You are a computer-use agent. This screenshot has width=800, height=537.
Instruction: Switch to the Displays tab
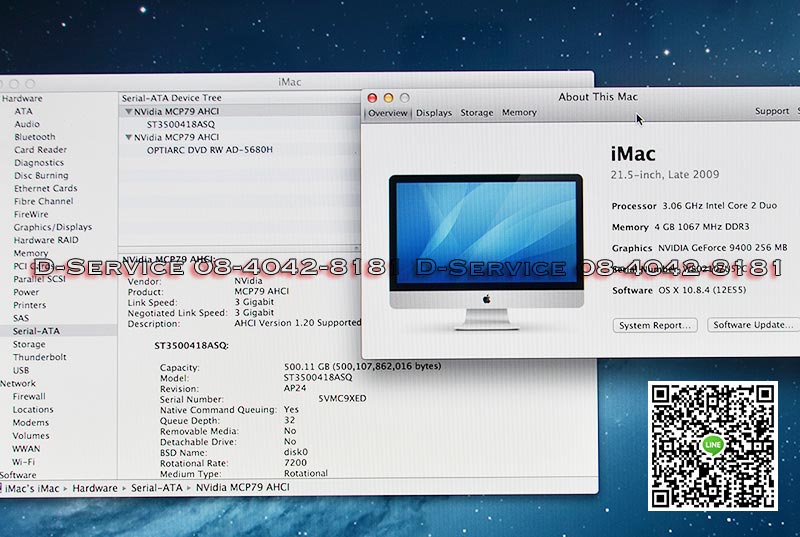[434, 113]
